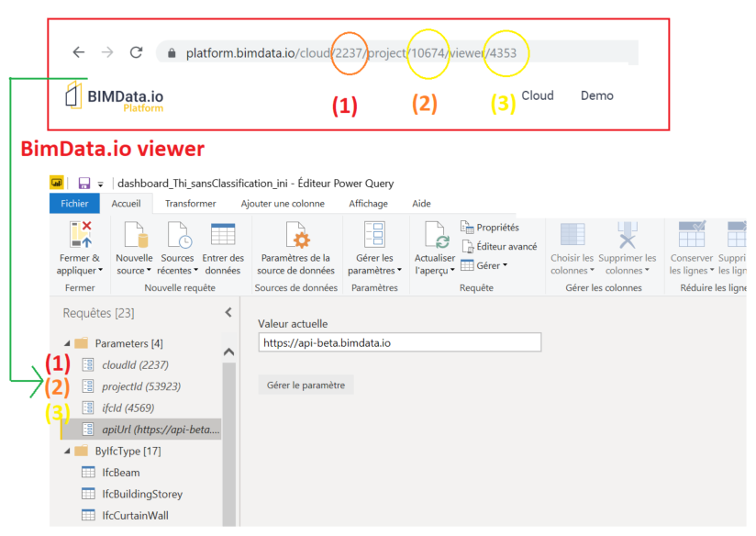Image resolution: width=756 pixels, height=536 pixels.
Task: Open the Gérer dropdown in Requête group
Action: [484, 265]
